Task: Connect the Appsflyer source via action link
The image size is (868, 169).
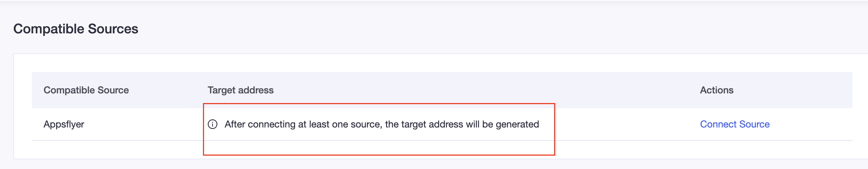Action: pyautogui.click(x=735, y=124)
